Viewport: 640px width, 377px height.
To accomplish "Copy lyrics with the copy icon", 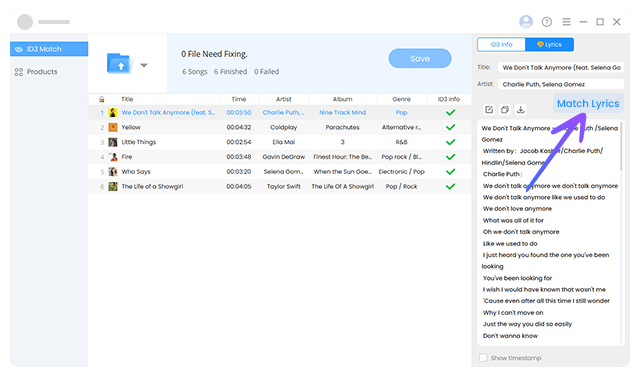I will click(505, 109).
